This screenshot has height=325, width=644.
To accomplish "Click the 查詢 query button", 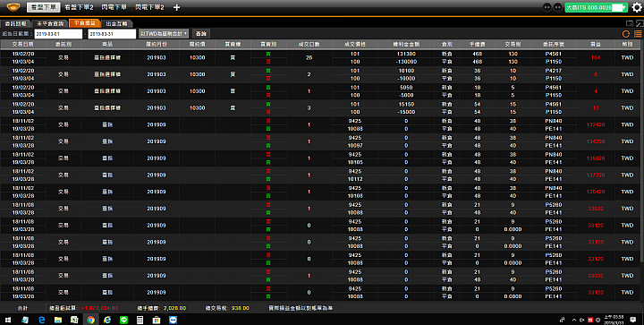I will pyautogui.click(x=201, y=34).
